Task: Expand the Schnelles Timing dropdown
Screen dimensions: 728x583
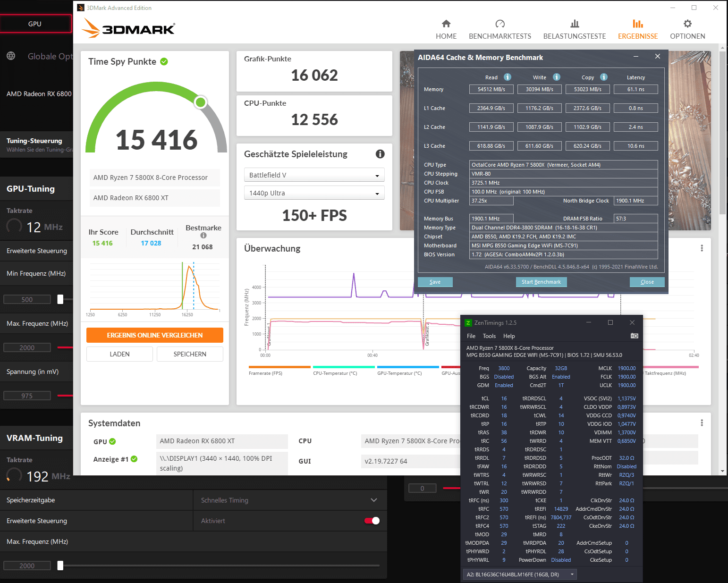Action: 290,500
